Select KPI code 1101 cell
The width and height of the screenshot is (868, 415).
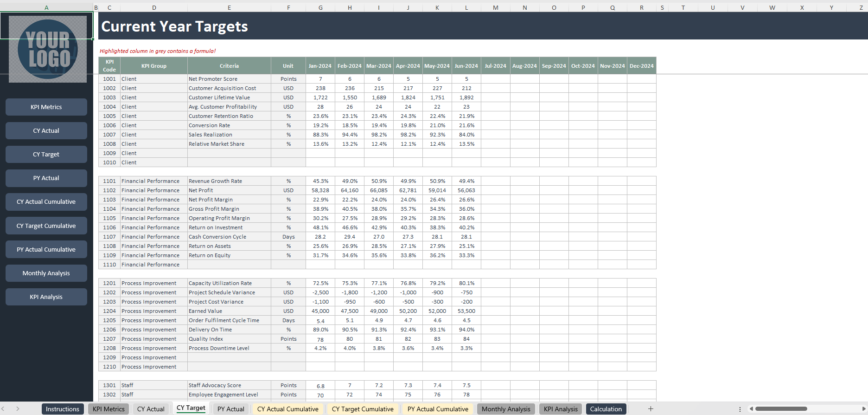pos(109,181)
